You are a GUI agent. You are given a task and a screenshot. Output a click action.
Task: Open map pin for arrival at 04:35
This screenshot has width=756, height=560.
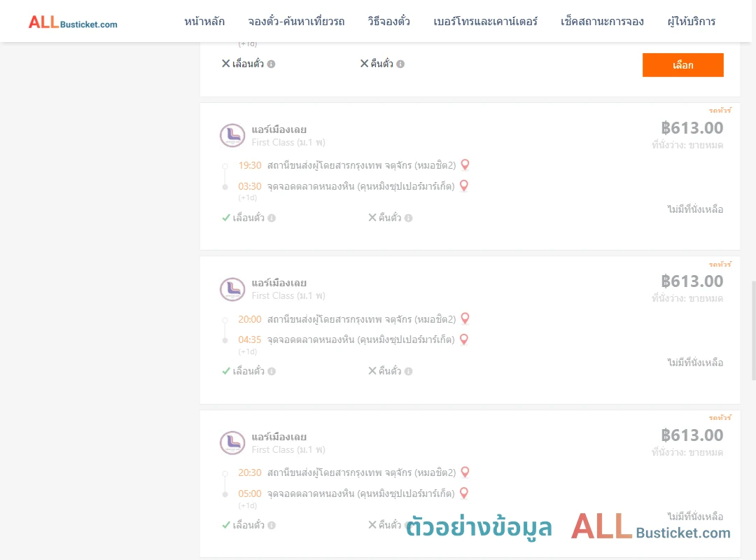point(464,339)
